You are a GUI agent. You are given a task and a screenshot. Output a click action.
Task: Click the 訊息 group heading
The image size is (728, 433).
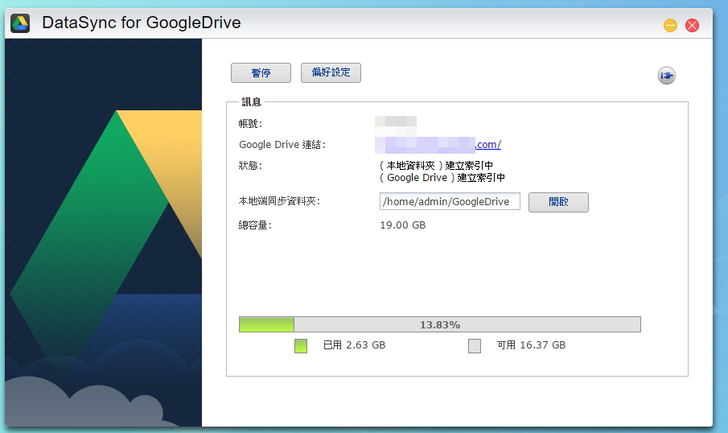pyautogui.click(x=251, y=102)
